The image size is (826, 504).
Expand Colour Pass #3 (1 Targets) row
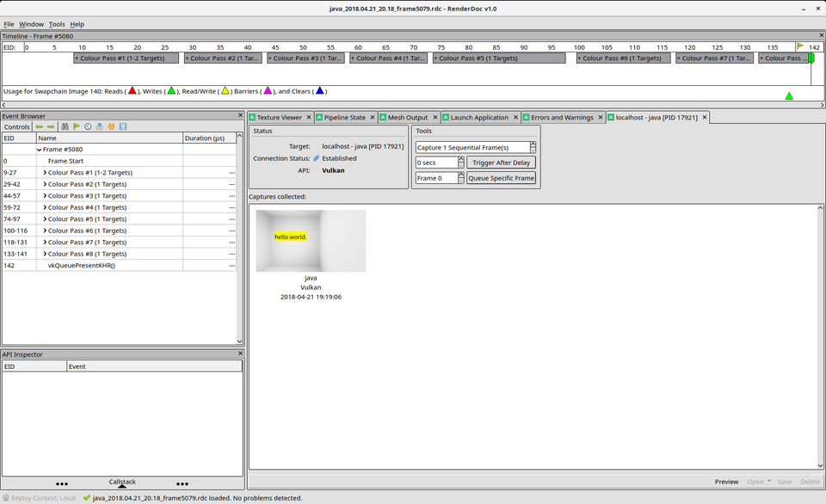pyautogui.click(x=45, y=196)
